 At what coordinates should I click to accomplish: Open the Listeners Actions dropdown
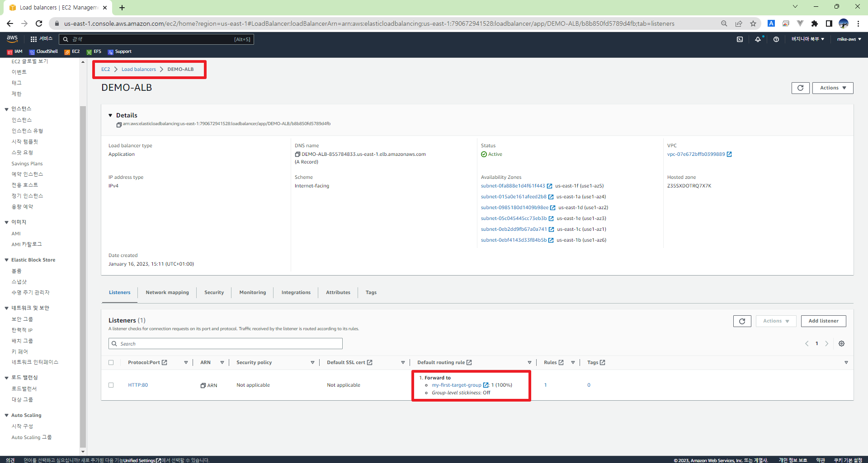[776, 321]
